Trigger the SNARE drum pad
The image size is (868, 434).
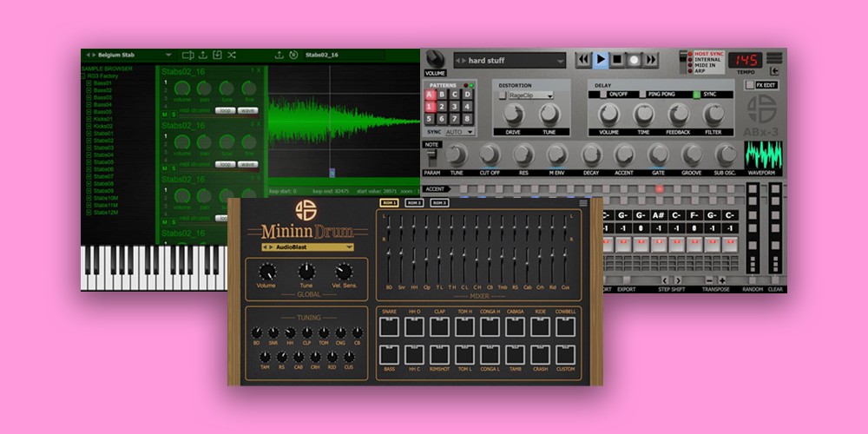[389, 326]
